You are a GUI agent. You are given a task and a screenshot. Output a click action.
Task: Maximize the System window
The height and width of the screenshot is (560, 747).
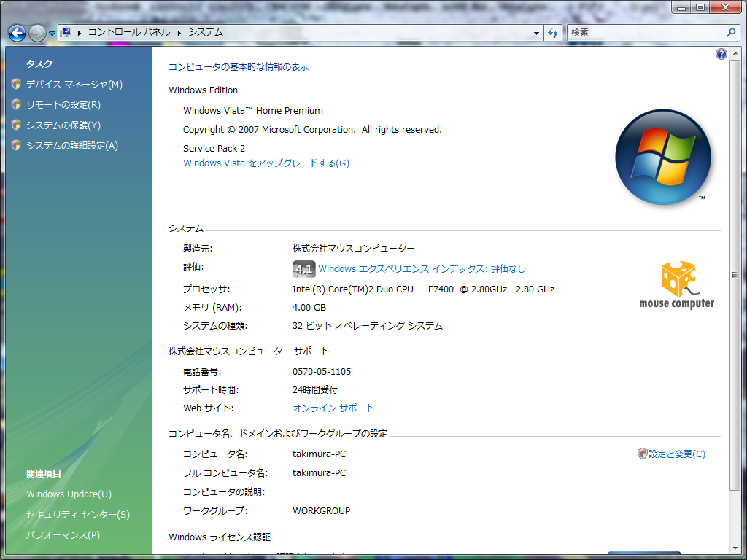point(700,7)
